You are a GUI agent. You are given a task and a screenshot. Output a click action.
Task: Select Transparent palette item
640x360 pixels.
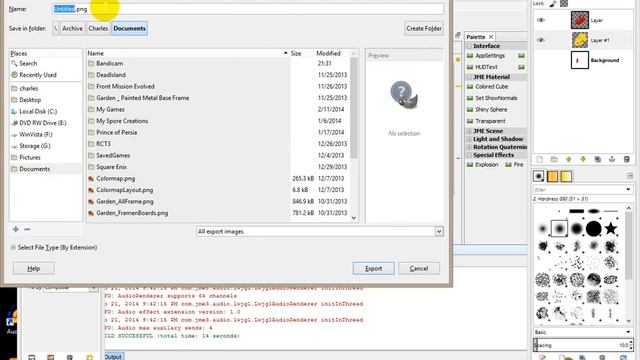click(x=486, y=121)
